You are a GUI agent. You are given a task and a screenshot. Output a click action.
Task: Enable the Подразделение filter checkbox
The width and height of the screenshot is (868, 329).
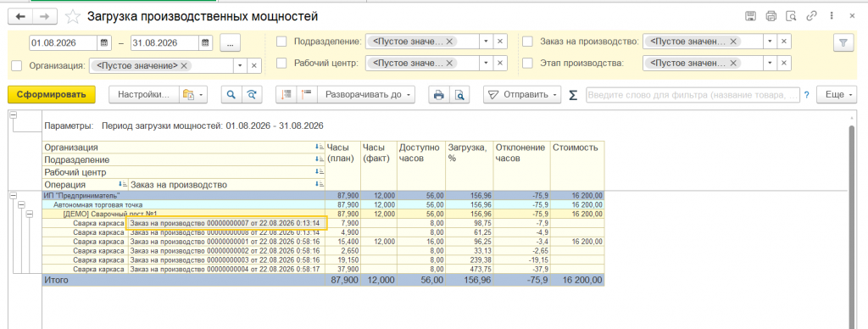click(281, 42)
